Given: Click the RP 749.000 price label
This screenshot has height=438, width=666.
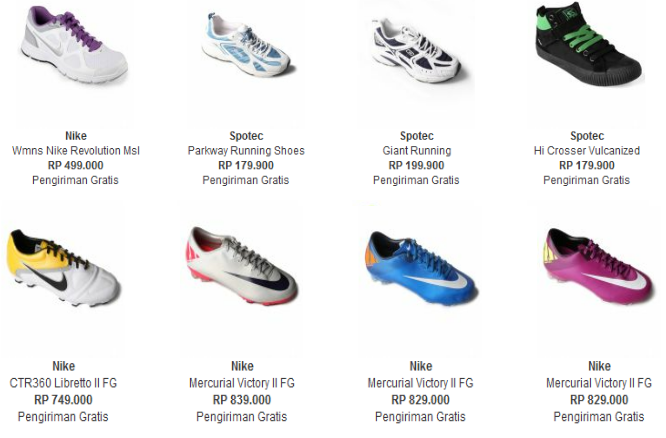Looking at the screenshot, I should coord(63,400).
